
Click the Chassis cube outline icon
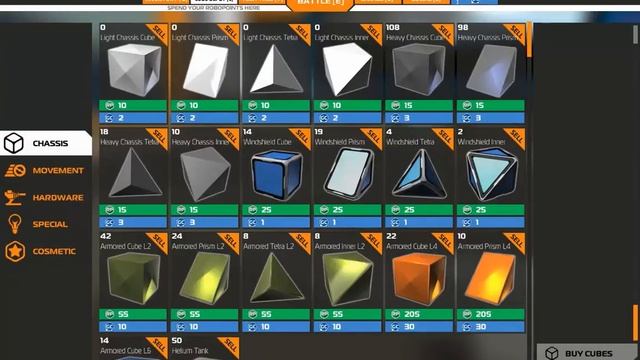tap(14, 143)
